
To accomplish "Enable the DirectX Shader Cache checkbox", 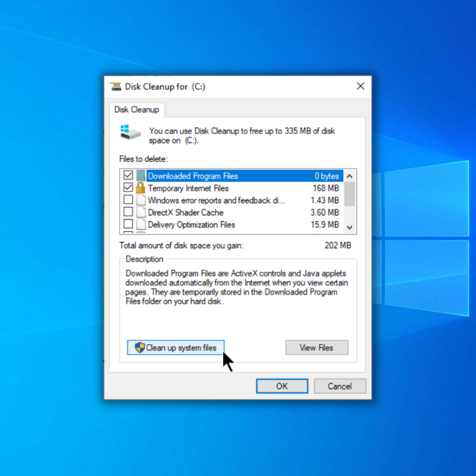I will tap(128, 211).
